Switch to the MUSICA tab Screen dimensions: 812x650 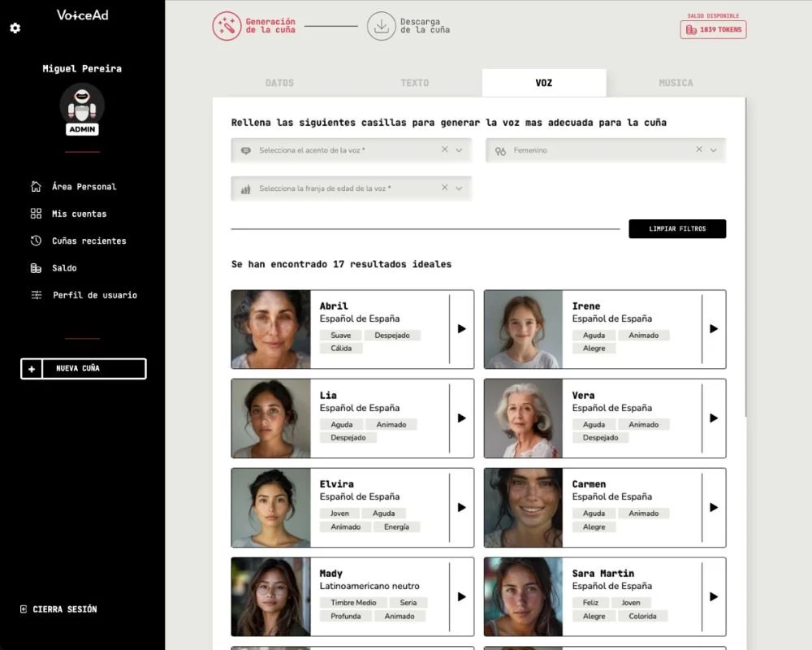[676, 83]
